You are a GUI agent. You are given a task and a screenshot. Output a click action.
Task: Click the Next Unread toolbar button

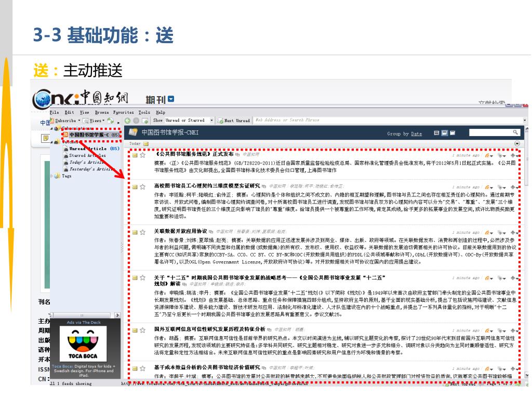pyautogui.click(x=234, y=121)
